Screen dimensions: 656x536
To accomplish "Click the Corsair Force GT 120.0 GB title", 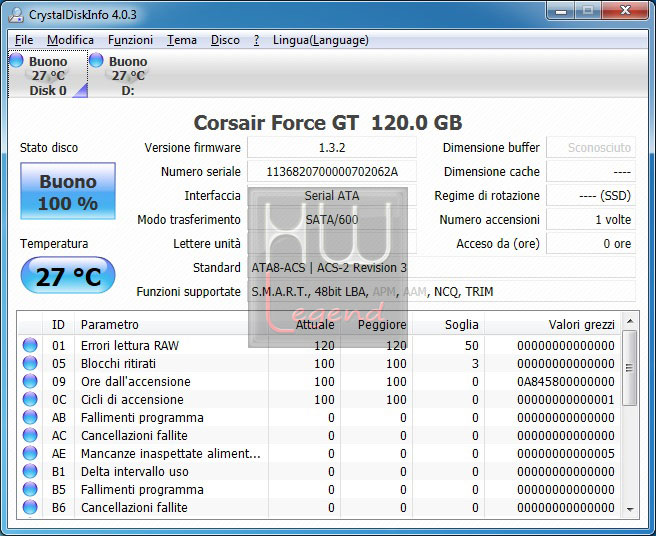I will tap(328, 123).
